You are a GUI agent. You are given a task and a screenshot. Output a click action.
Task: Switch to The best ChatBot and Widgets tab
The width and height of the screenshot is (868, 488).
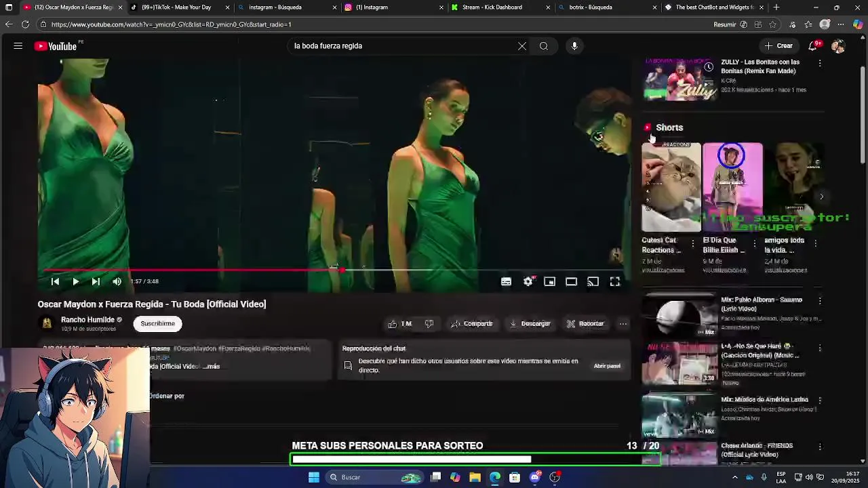click(715, 7)
